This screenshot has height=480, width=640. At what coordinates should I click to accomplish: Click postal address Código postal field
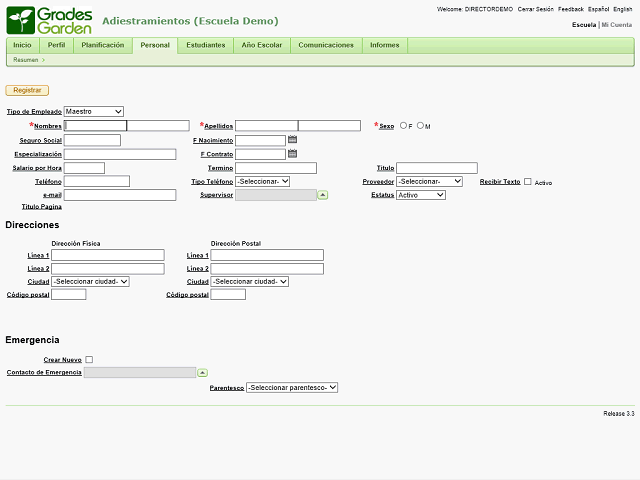click(x=228, y=295)
